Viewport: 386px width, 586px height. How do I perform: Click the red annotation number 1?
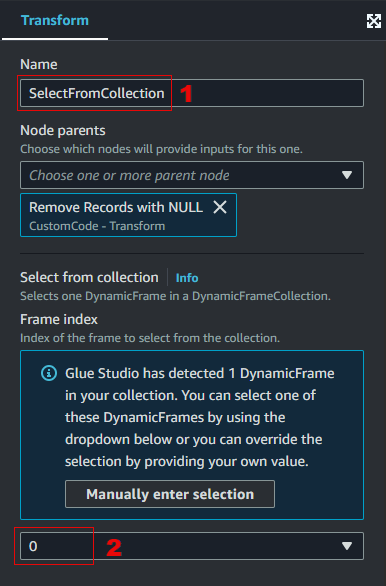point(186,93)
